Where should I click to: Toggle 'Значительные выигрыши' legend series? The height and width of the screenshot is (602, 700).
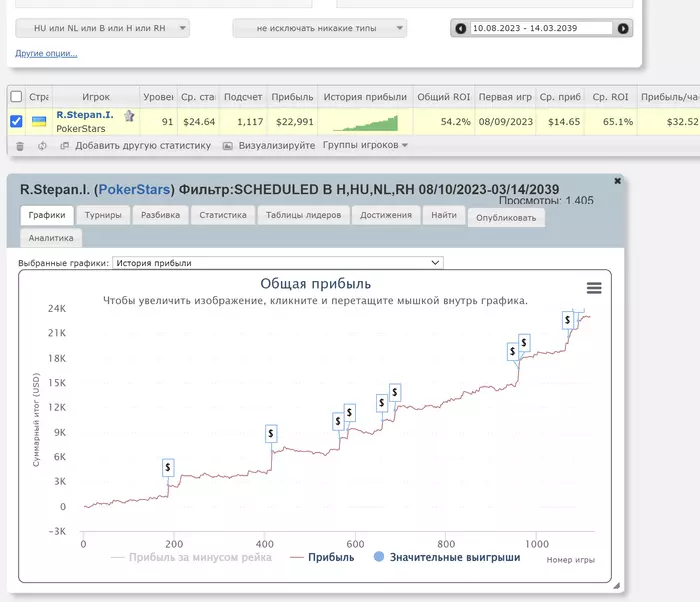(x=447, y=557)
